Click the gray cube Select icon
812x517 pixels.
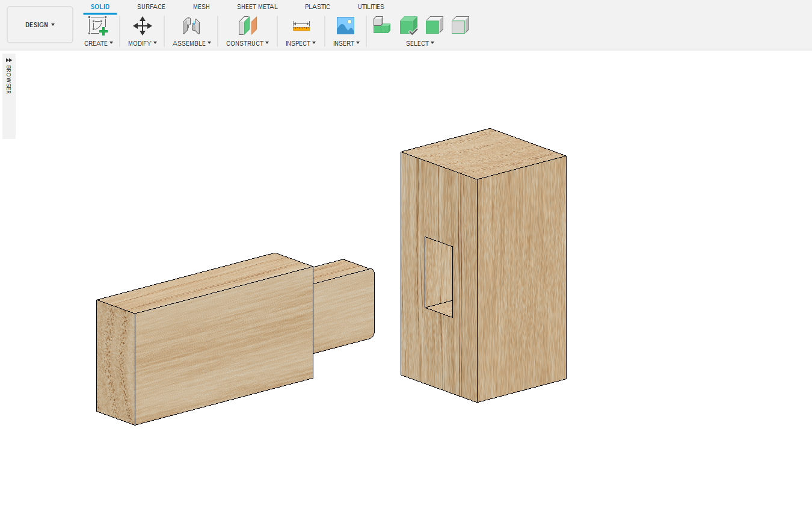click(x=460, y=25)
